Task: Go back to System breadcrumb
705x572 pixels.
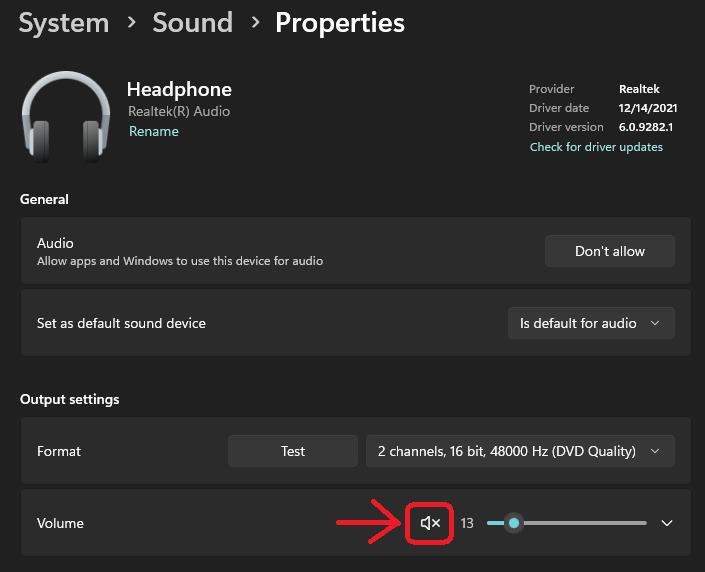Action: click(x=63, y=22)
